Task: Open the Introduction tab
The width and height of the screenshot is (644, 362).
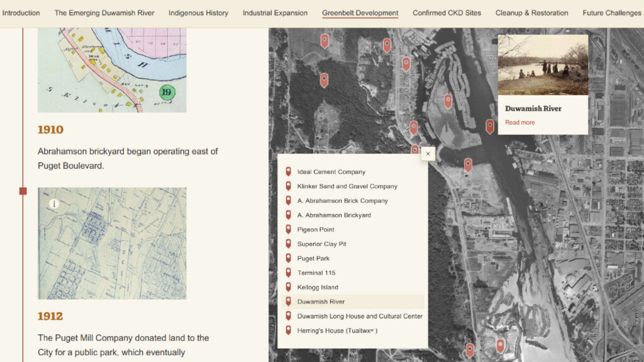Action: click(x=21, y=13)
